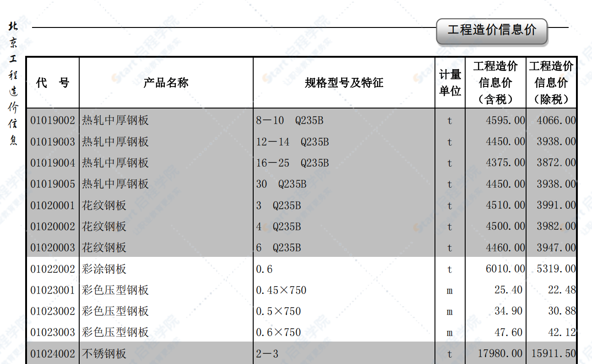Image resolution: width=592 pixels, height=364 pixels.
Task: Click code cell 01023002
Action: (53, 311)
